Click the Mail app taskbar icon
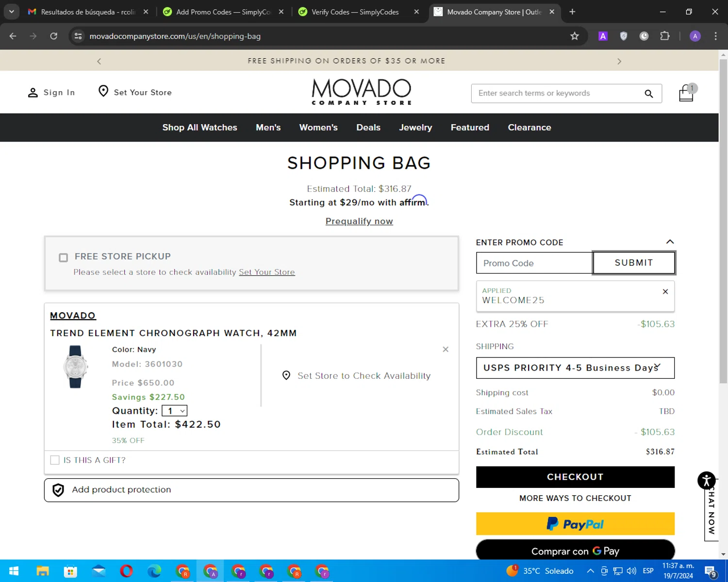Viewport: 728px width, 582px height. click(99, 571)
